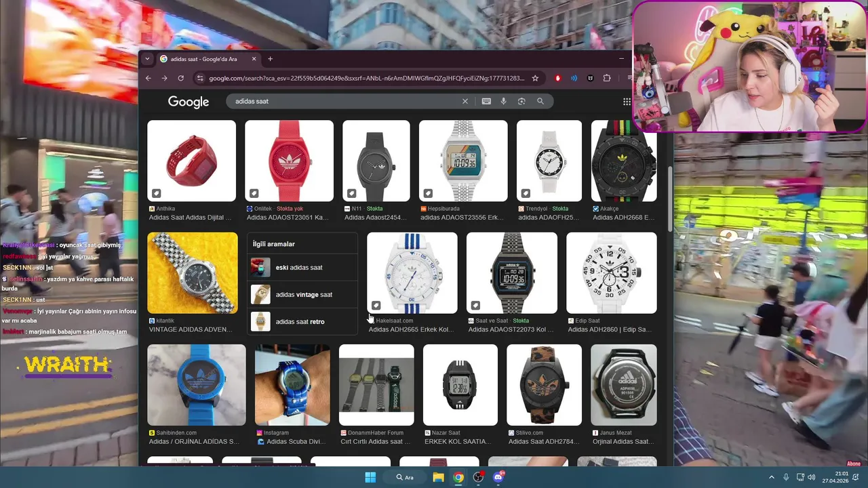Screen dimensions: 868x488
Task: Focus the Google search field with adidas saat
Action: (x=346, y=101)
